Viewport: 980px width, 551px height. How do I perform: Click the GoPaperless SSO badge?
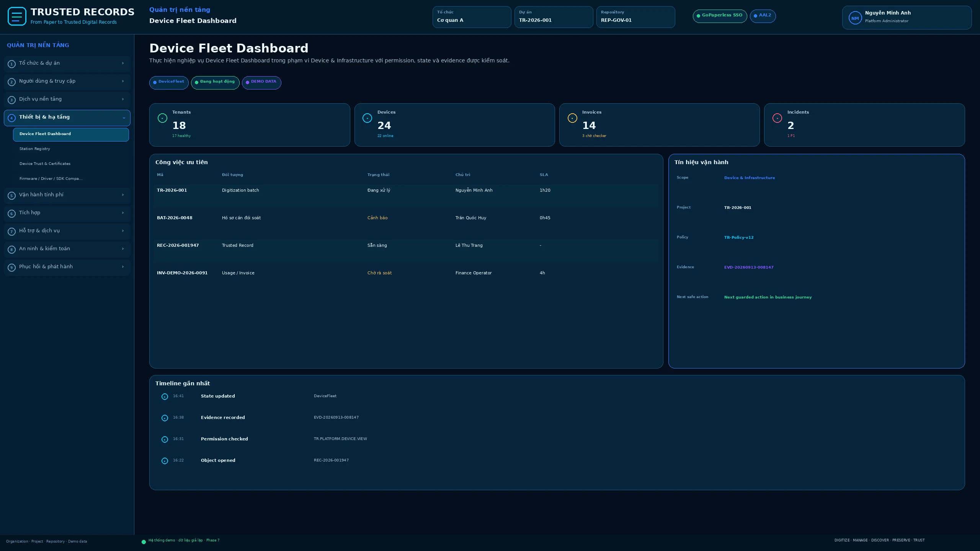pyautogui.click(x=720, y=16)
